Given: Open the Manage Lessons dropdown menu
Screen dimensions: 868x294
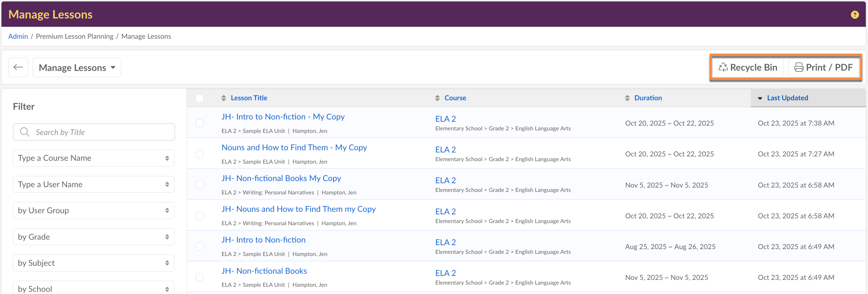Looking at the screenshot, I should pyautogui.click(x=77, y=67).
